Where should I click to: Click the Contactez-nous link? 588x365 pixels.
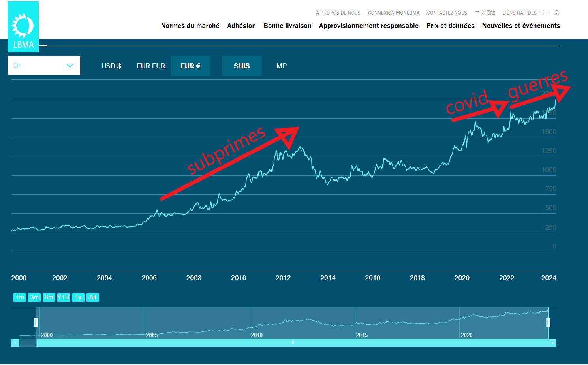point(447,13)
